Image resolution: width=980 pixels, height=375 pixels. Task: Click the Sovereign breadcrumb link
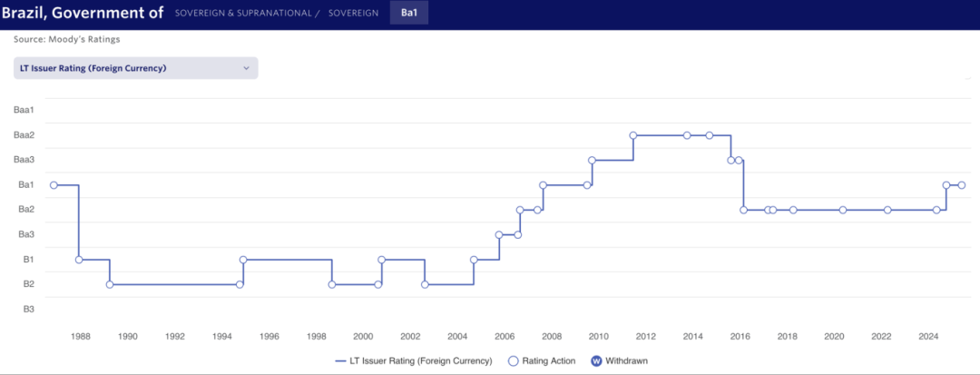(352, 13)
